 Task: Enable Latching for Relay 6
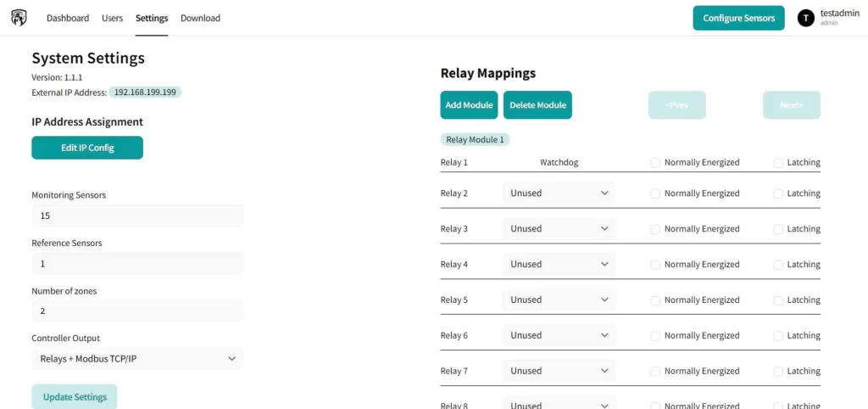pyautogui.click(x=778, y=336)
